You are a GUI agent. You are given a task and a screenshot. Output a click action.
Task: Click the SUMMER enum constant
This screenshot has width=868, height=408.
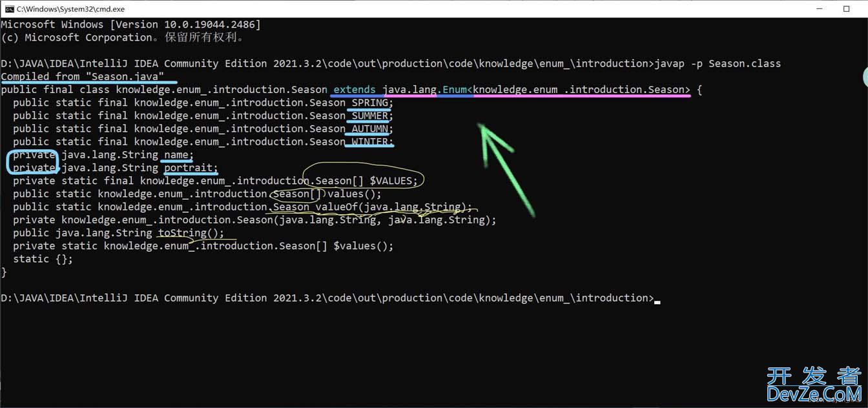[x=370, y=116]
